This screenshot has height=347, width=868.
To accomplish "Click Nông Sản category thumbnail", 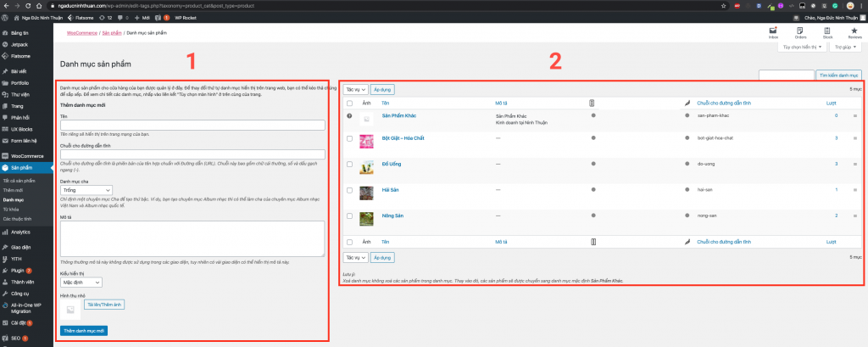I will pos(366,219).
